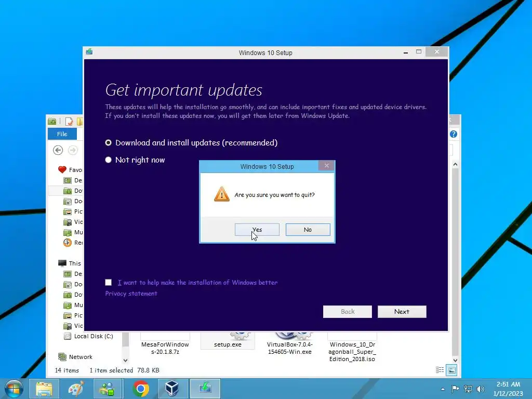Click the Back button in Setup

348,312
